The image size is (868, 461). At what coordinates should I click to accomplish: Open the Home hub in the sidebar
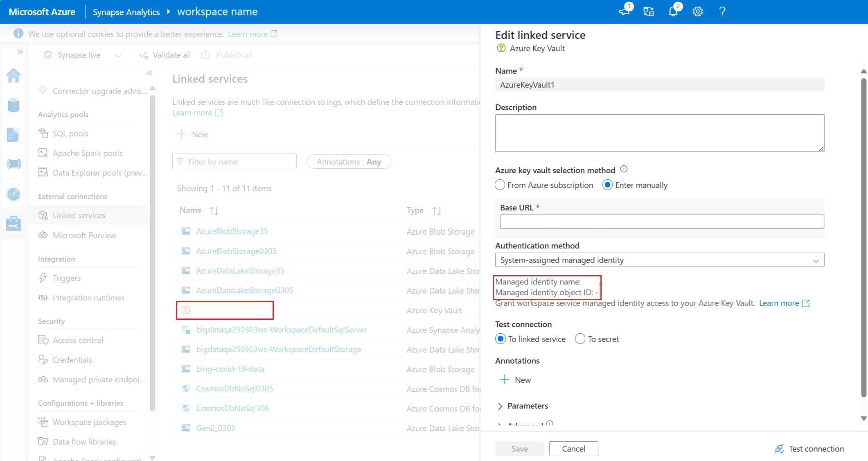(14, 76)
